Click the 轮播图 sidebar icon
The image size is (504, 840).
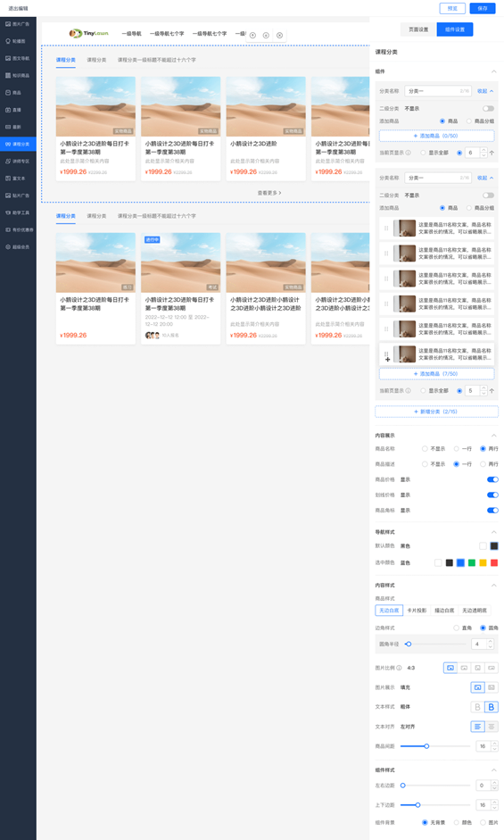pyautogui.click(x=15, y=41)
